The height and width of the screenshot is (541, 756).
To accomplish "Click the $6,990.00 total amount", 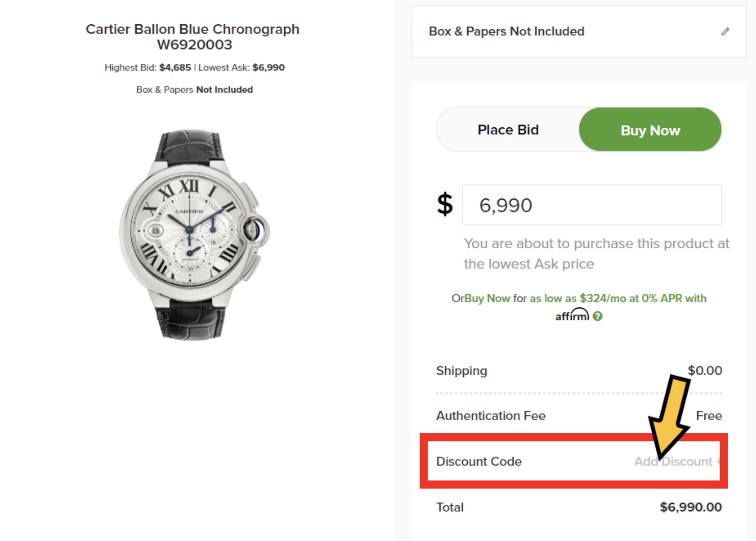I will (691, 507).
